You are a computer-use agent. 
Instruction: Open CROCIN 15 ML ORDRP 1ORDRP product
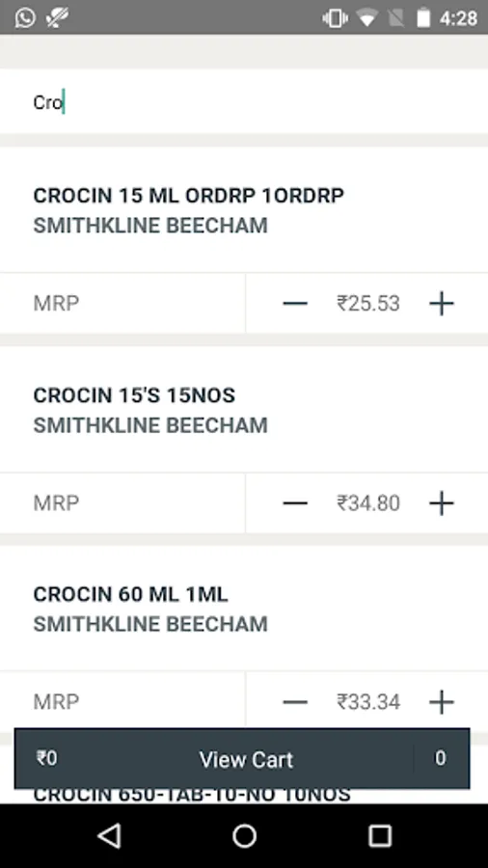pyautogui.click(x=189, y=196)
